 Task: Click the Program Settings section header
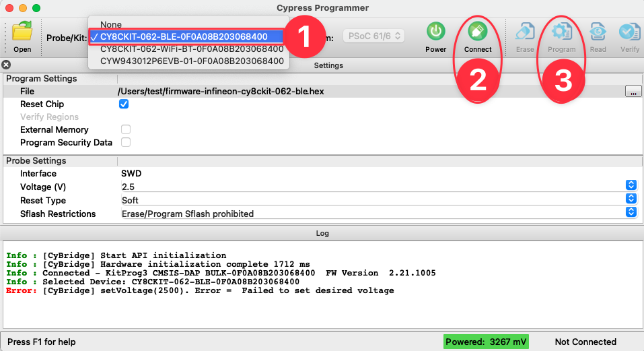click(42, 79)
